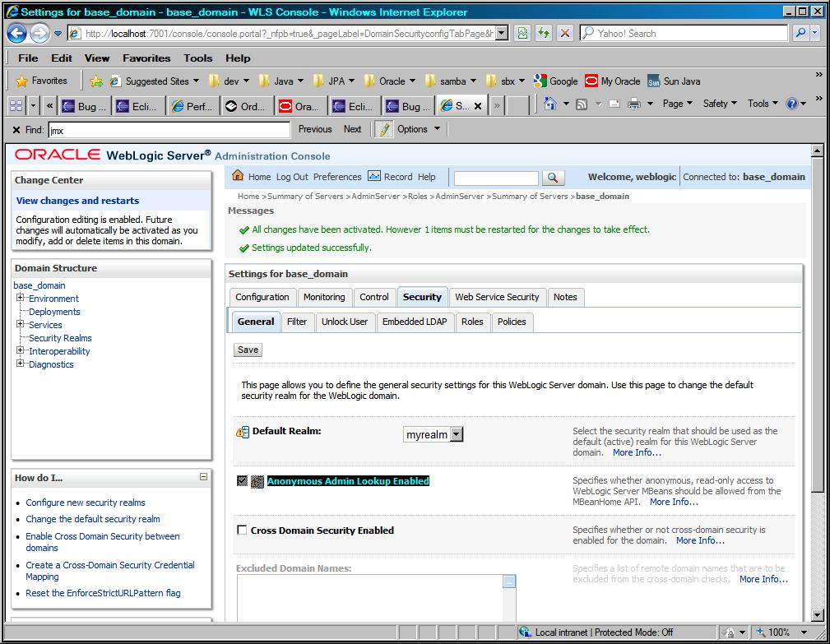Open the dev favorites folder

[x=230, y=81]
